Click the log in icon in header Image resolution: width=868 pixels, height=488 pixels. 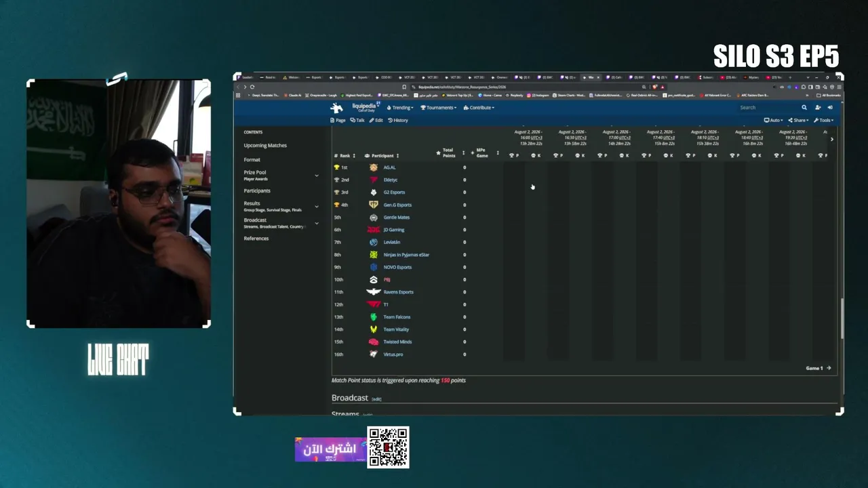pos(830,107)
